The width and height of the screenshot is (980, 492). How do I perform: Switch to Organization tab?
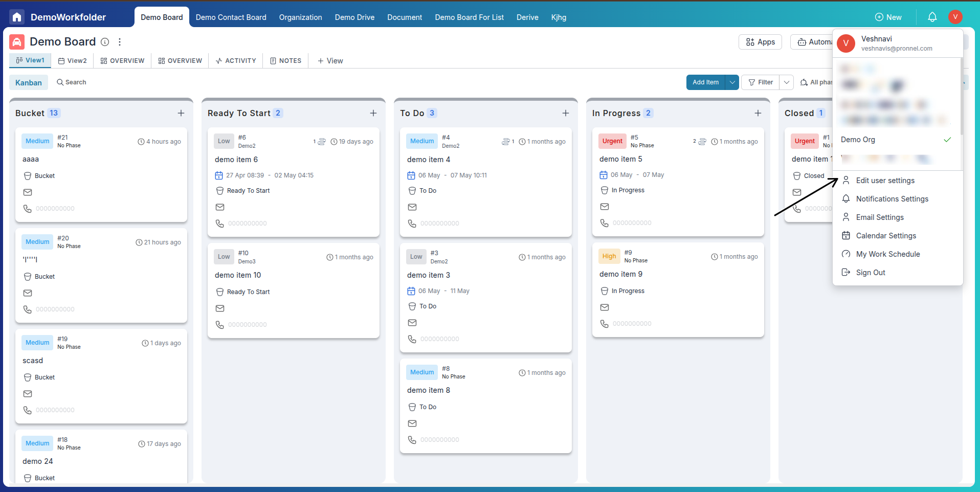click(x=301, y=17)
